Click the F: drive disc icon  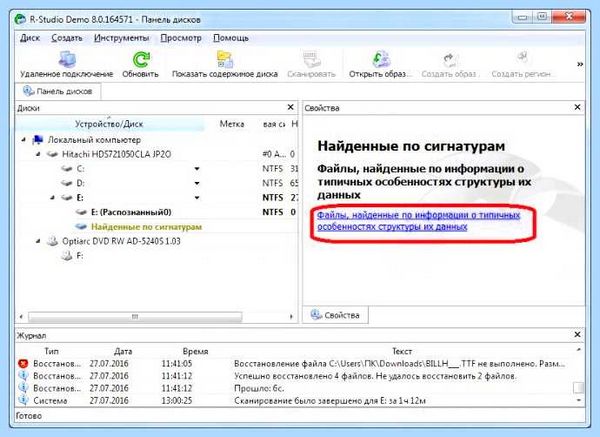67,256
